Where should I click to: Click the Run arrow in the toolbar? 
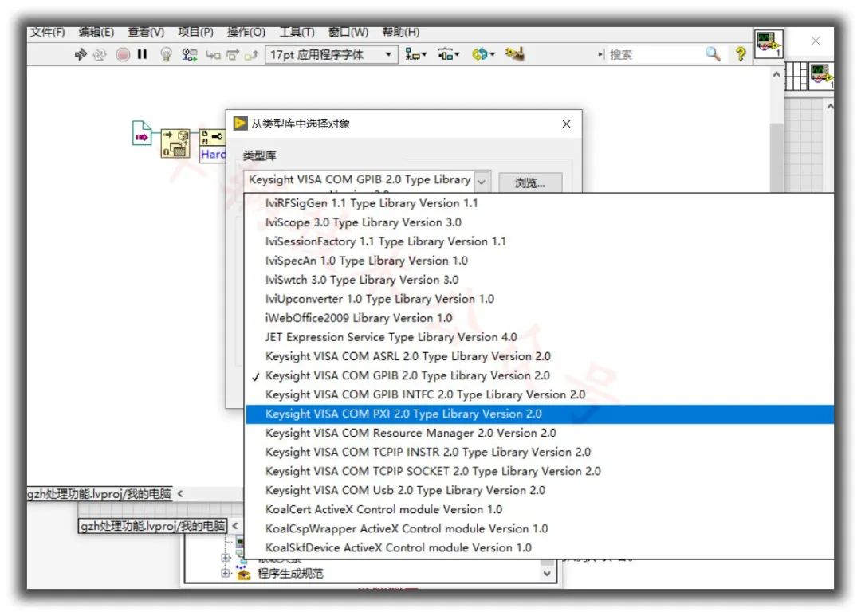(81, 54)
